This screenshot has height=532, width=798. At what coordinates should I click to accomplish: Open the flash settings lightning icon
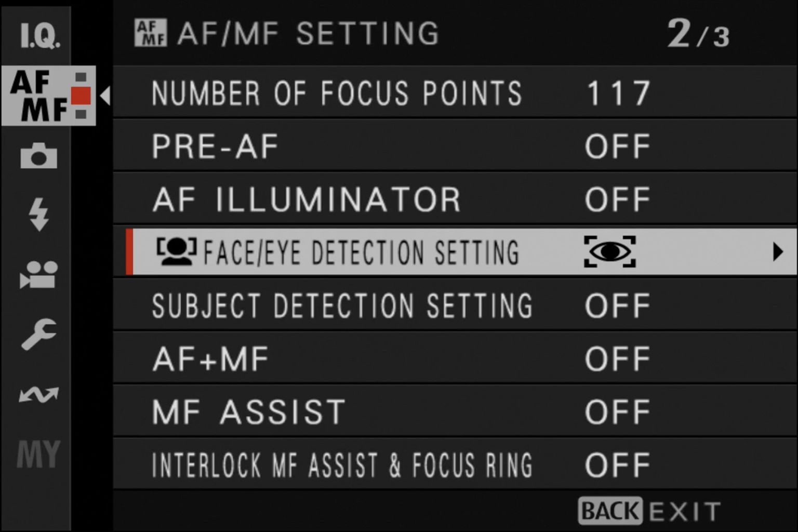pyautogui.click(x=38, y=214)
